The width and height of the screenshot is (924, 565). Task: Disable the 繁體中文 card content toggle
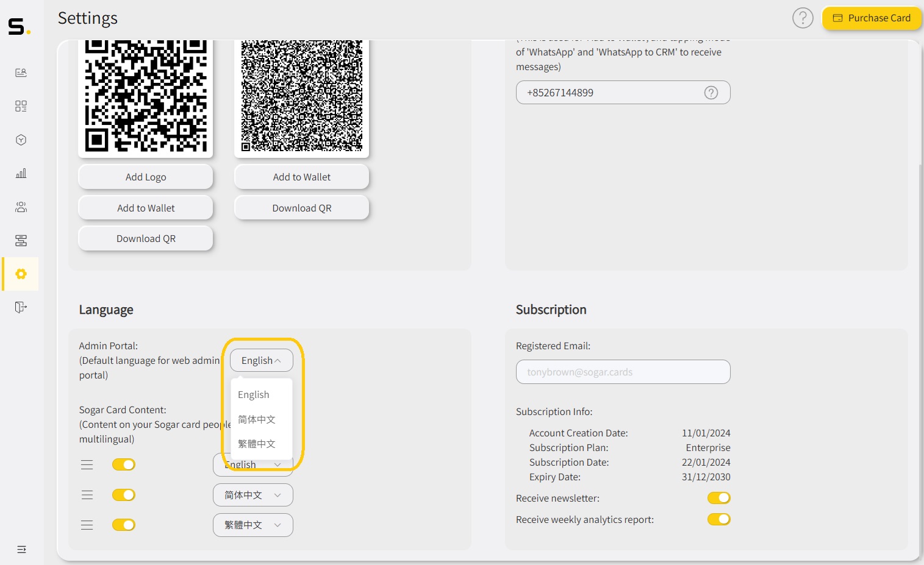pos(124,525)
